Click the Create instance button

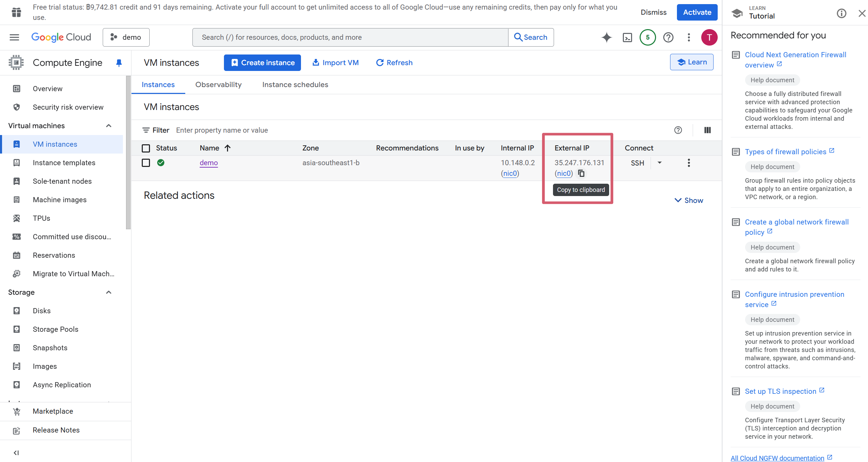click(x=262, y=63)
